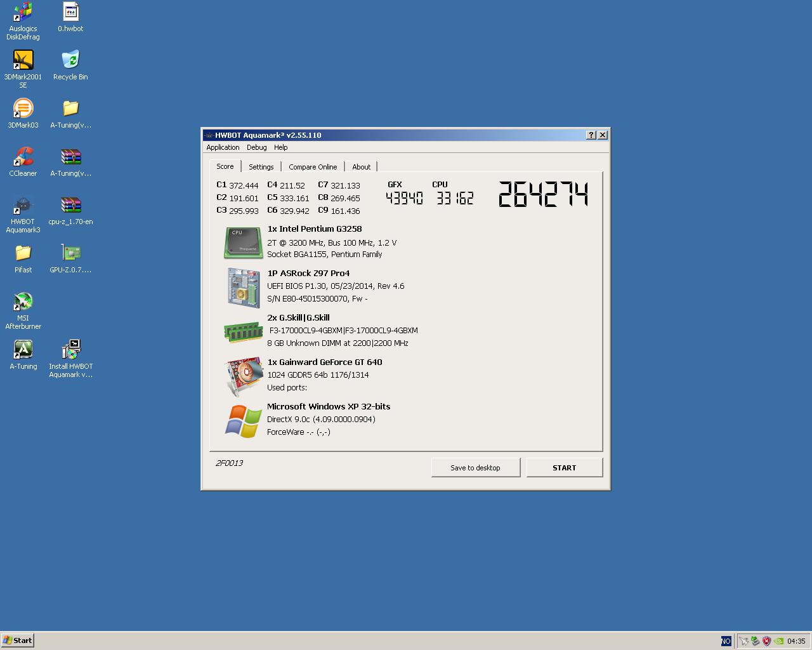The width and height of the screenshot is (812, 650).
Task: Click the CPU score 33162
Action: click(x=455, y=198)
